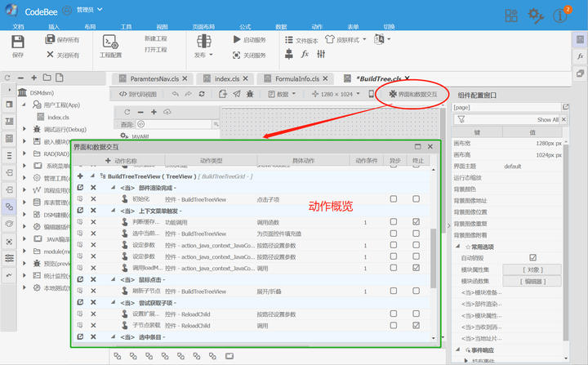Open the 数据 dropdown in editor toolbar
The image size is (588, 365).
[282, 94]
